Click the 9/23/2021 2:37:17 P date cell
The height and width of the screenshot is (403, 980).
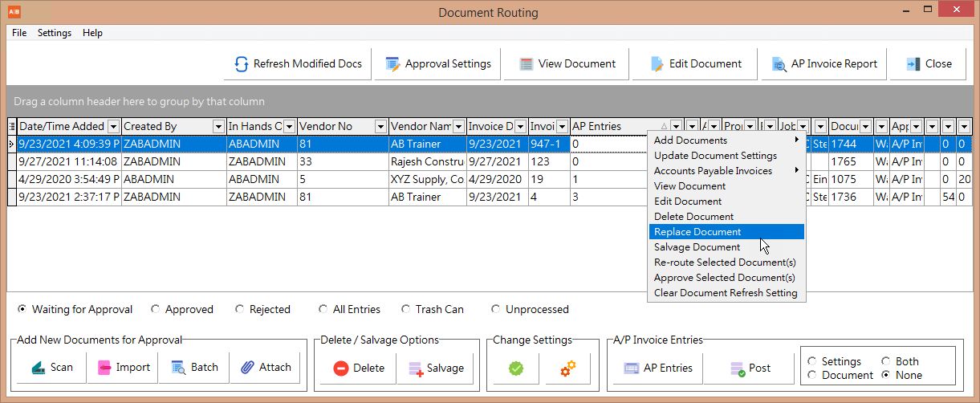click(x=69, y=197)
